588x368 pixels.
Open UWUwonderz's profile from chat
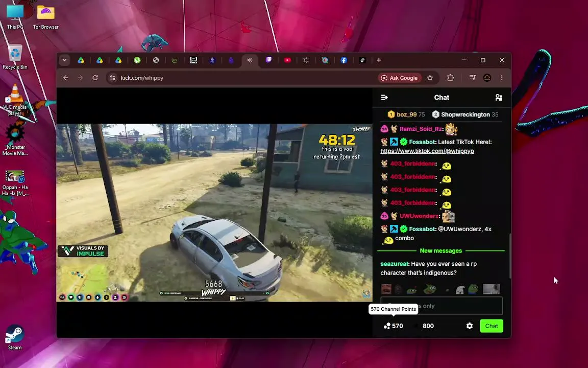419,216
